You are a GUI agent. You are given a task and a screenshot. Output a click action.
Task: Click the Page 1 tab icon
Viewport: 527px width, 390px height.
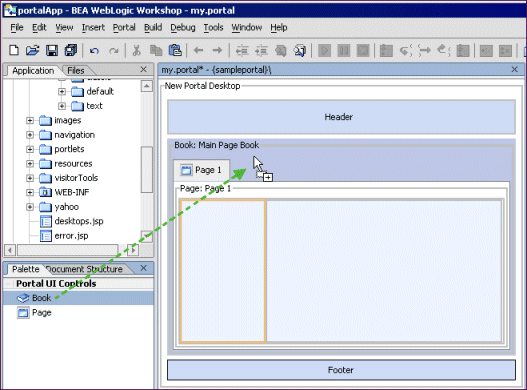pos(186,170)
